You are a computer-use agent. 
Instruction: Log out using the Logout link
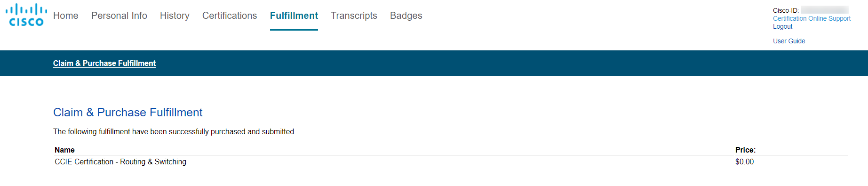(x=782, y=26)
